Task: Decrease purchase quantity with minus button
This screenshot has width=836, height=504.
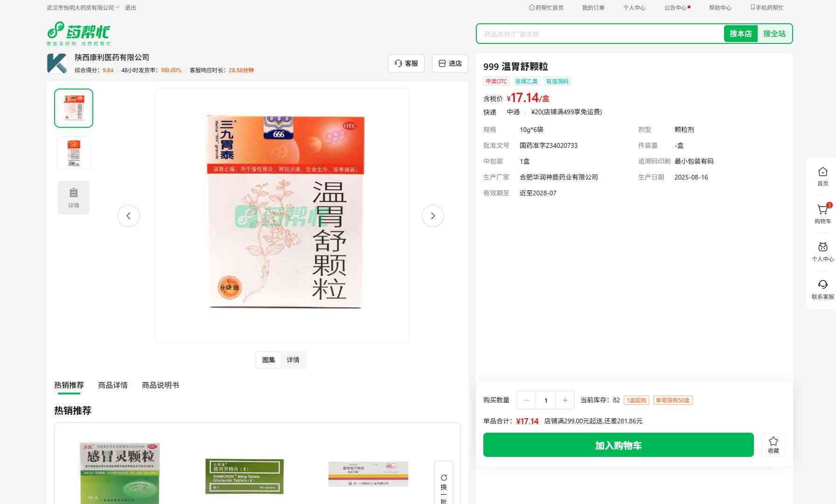Action: (x=527, y=400)
